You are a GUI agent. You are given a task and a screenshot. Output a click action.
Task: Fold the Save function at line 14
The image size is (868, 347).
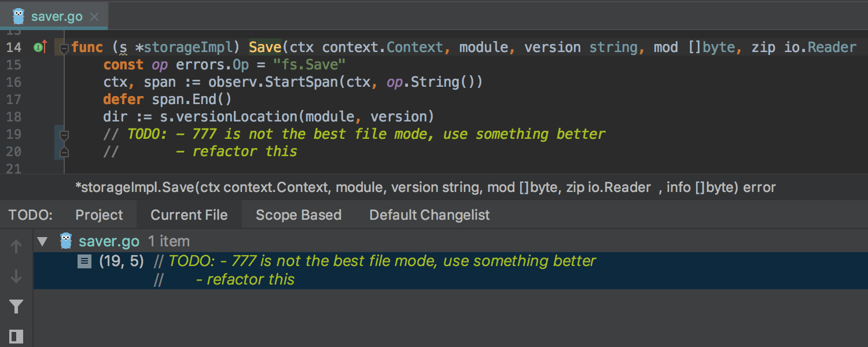click(x=64, y=49)
